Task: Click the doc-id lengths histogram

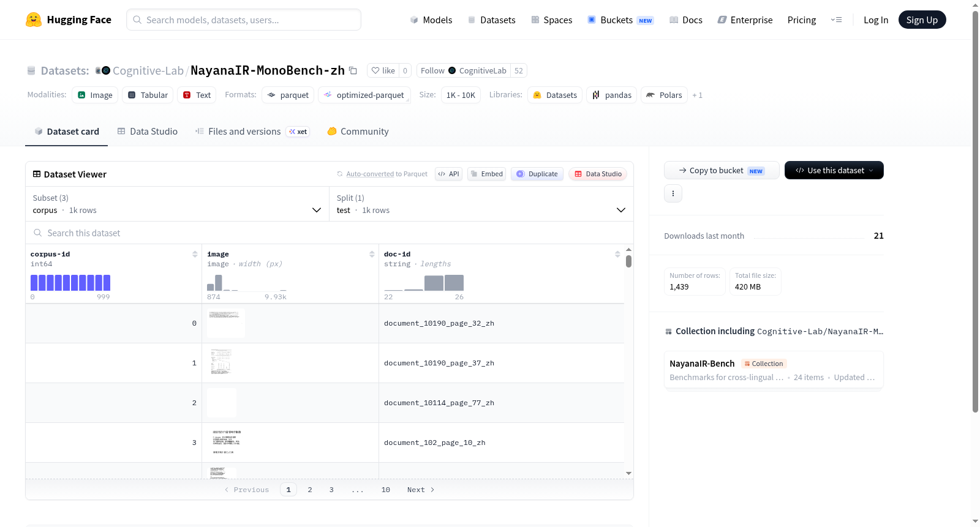Action: [424, 283]
